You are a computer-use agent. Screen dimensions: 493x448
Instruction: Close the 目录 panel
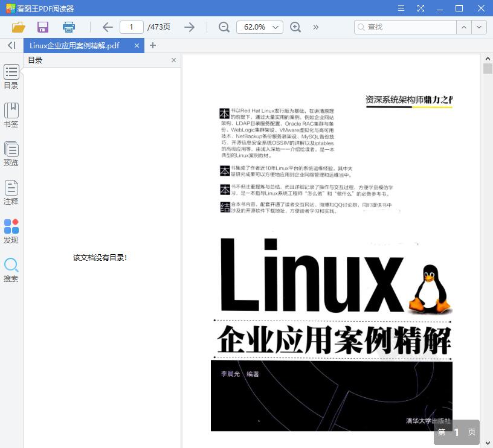(x=173, y=60)
